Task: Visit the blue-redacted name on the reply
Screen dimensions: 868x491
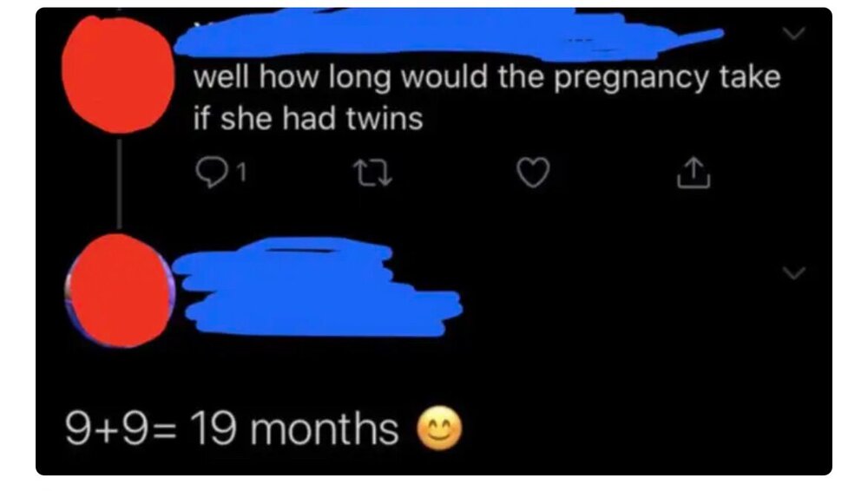Action: click(317, 287)
